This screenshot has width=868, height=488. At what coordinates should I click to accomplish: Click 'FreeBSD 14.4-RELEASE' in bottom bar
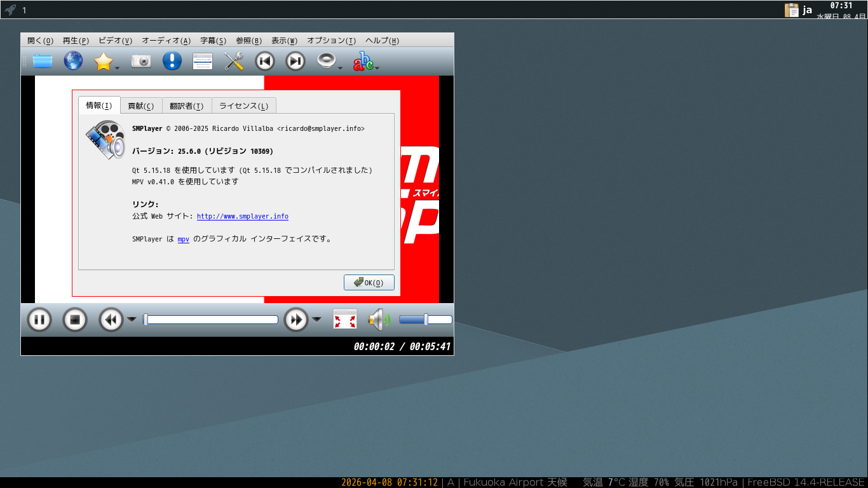pyautogui.click(x=806, y=482)
